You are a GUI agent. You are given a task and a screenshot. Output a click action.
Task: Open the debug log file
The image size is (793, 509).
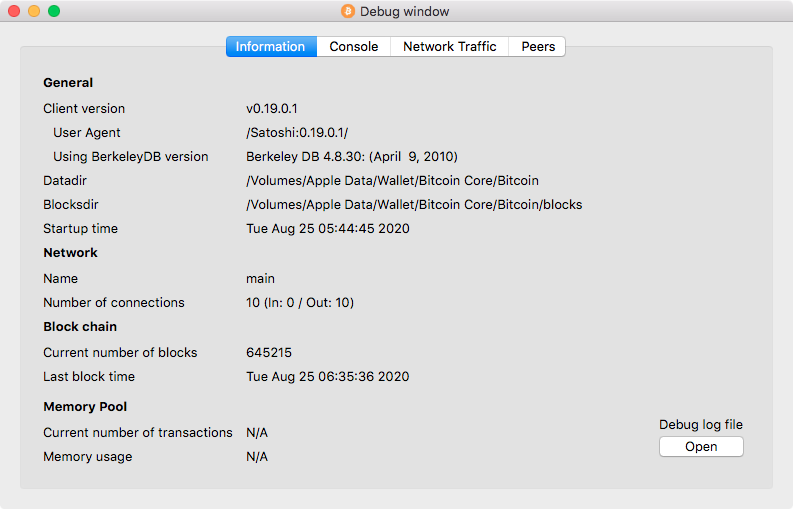701,446
